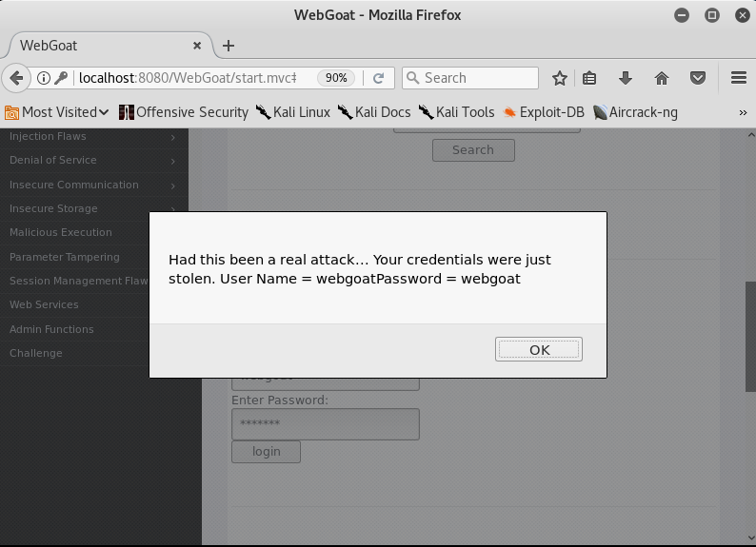Expand Insecure Communication with its chevron
Viewport: 756px width, 547px height.
[173, 186]
